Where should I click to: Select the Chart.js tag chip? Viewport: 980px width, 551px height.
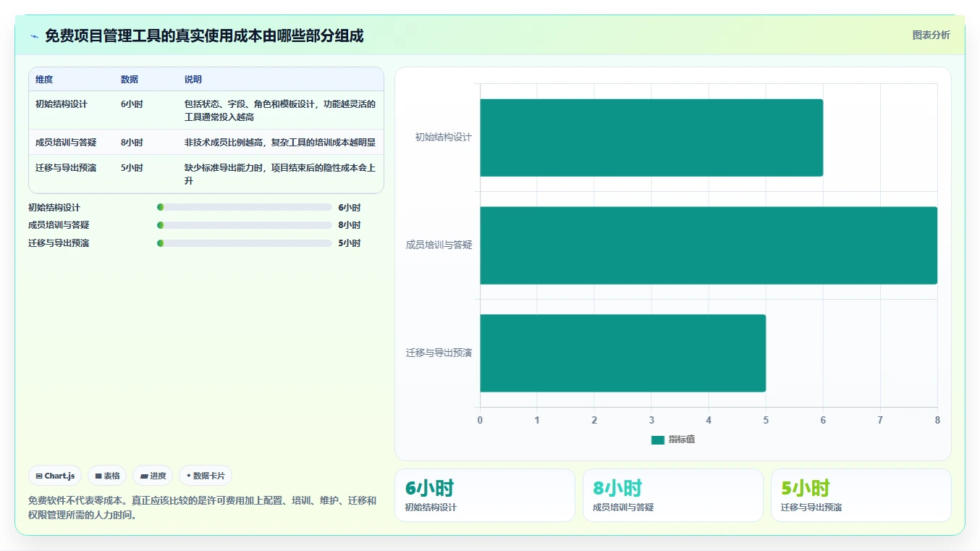click(x=55, y=476)
